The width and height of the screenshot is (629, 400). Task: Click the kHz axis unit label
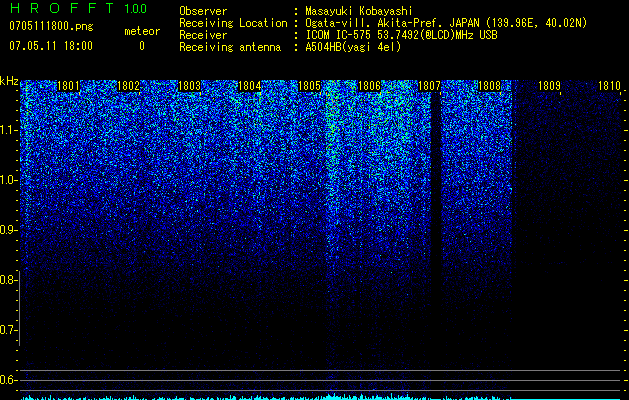[9, 81]
